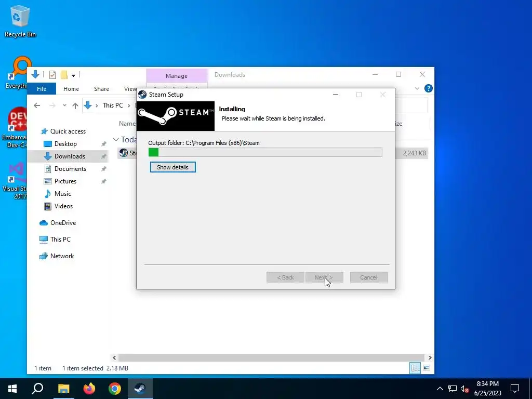Select Videos in navigation pane
Image resolution: width=532 pixels, height=399 pixels.
pyautogui.click(x=63, y=206)
